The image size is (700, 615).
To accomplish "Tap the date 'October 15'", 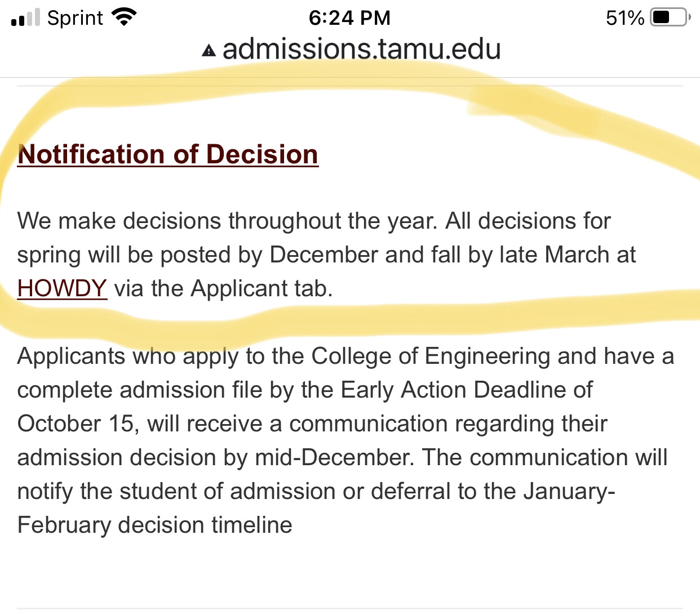I will coord(76,424).
